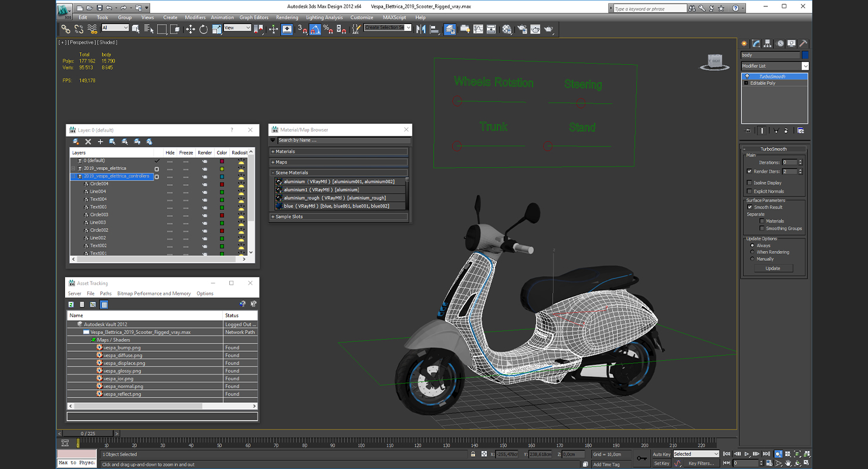Toggle Render Iters checkbox

(750, 172)
